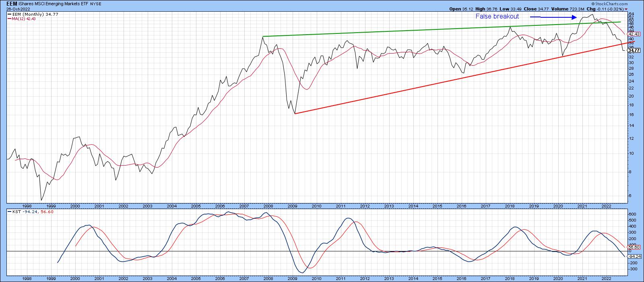Click the 2003 label under the price panel
Screen dimensions: 644x282
pos(147,205)
